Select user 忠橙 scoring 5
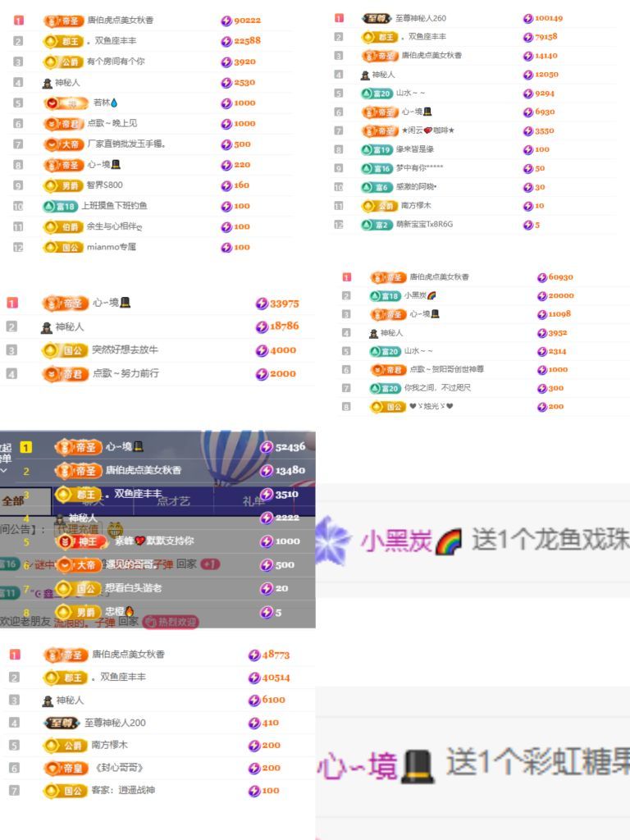This screenshot has height=840, width=630. coord(120,612)
